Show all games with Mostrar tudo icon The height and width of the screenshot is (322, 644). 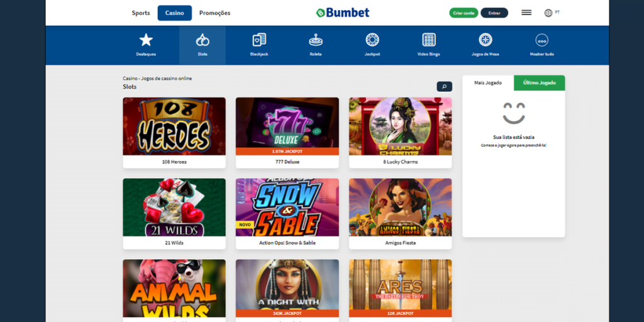coord(541,40)
